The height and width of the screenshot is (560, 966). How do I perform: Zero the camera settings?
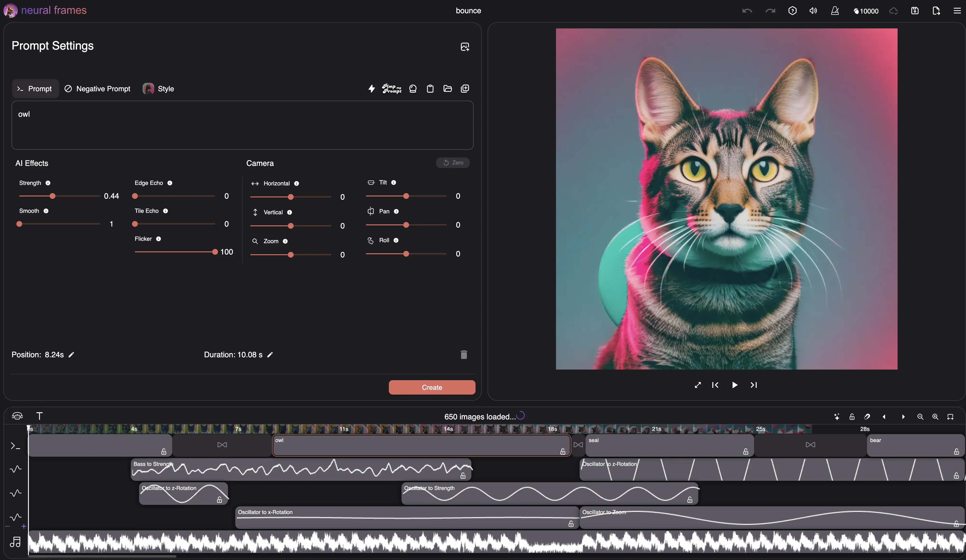[453, 163]
